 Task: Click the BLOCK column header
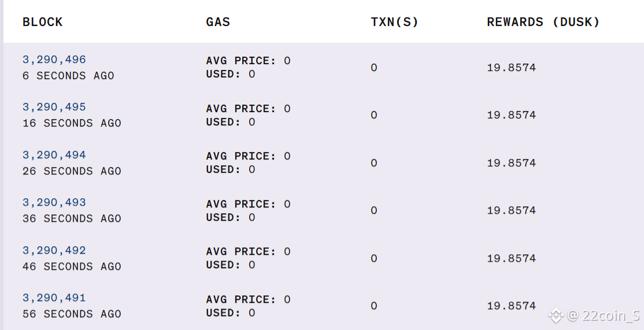43,22
